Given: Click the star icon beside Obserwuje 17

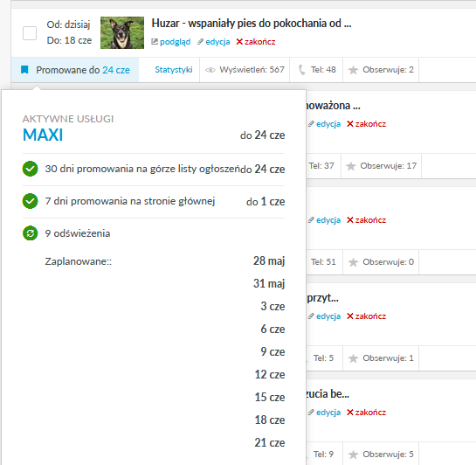Looking at the screenshot, I should 350,166.
